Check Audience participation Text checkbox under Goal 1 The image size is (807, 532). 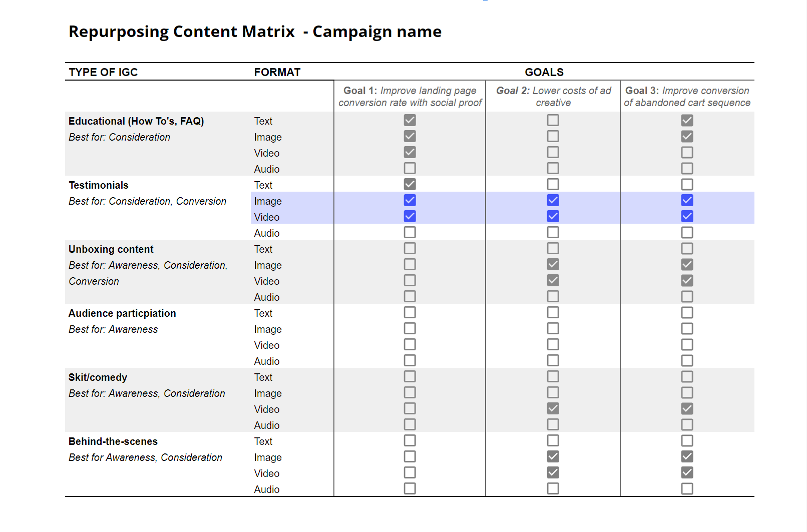(410, 312)
